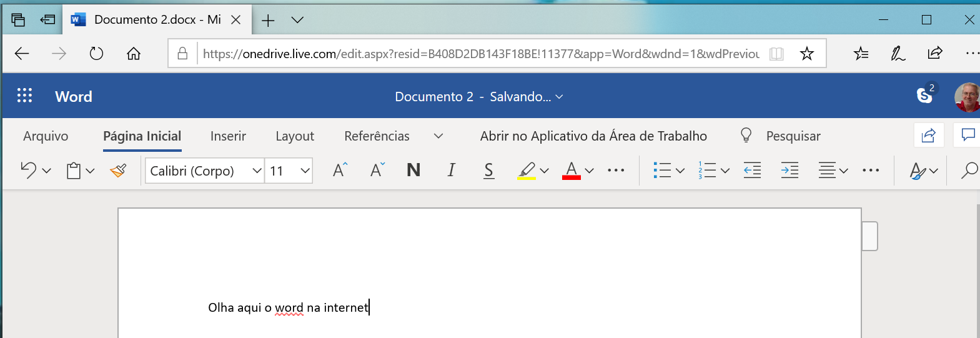The height and width of the screenshot is (338, 980).
Task: Toggle underline formatting (S)
Action: (x=489, y=171)
